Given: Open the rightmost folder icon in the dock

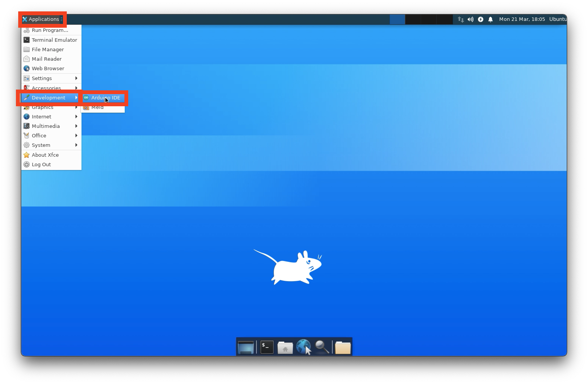Looking at the screenshot, I should (342, 346).
